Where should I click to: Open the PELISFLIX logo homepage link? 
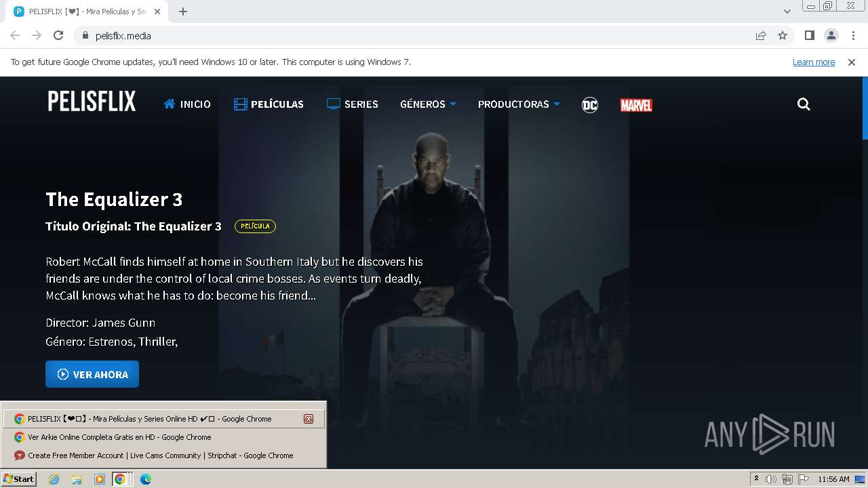point(92,102)
